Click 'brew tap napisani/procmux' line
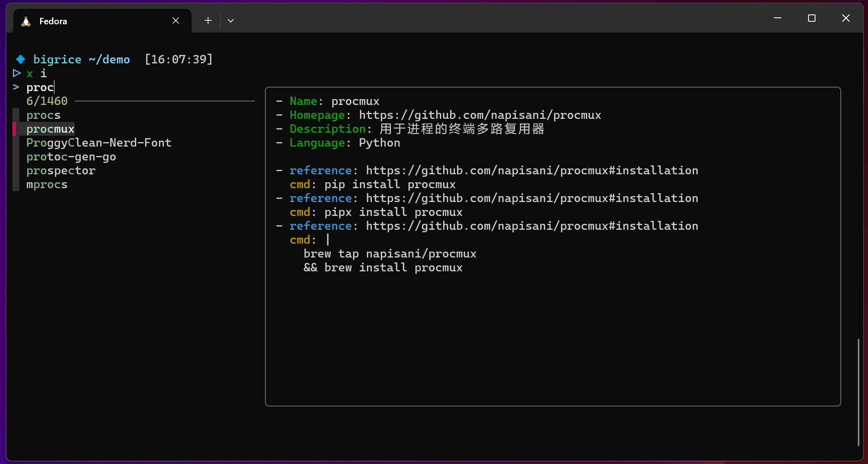Screen dimensions: 868x464 click(x=390, y=254)
